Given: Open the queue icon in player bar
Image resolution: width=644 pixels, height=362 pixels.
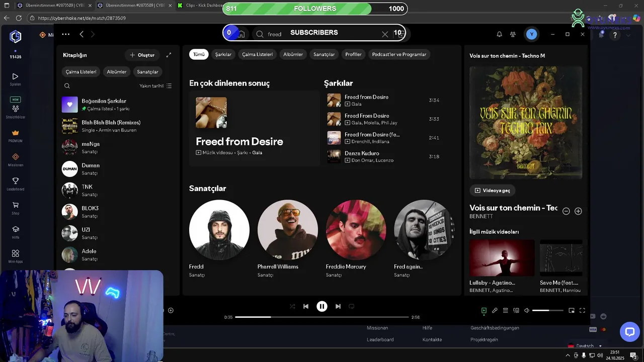Looking at the screenshot, I should [506, 311].
